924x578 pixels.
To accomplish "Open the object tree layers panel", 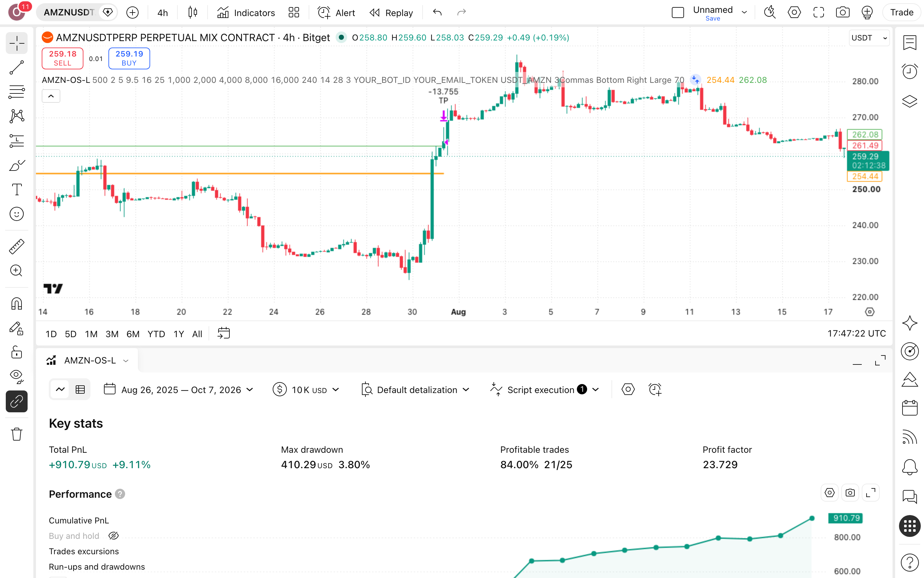I will pyautogui.click(x=910, y=101).
